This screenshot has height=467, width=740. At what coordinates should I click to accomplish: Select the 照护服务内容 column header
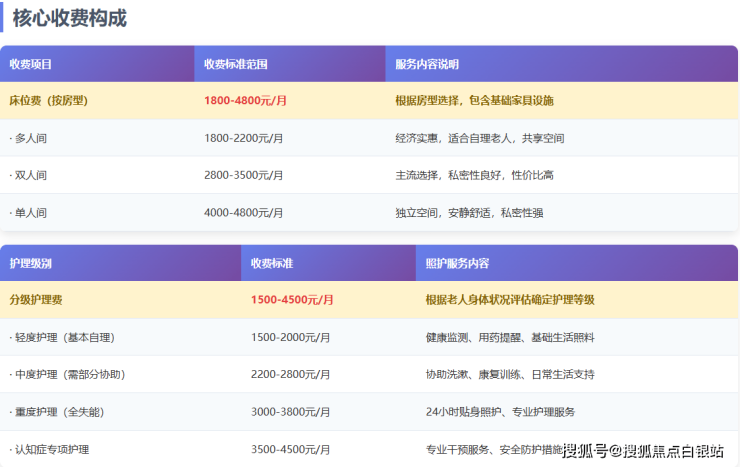coord(457,263)
